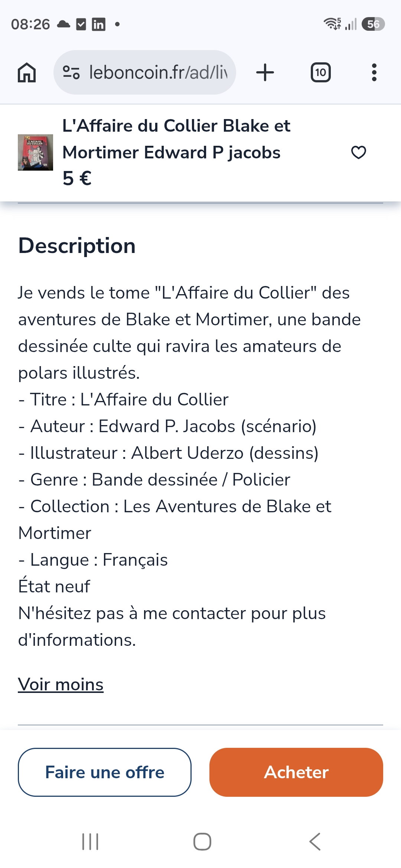
Task: Open the tab switcher showing 10 tabs
Action: coord(320,72)
